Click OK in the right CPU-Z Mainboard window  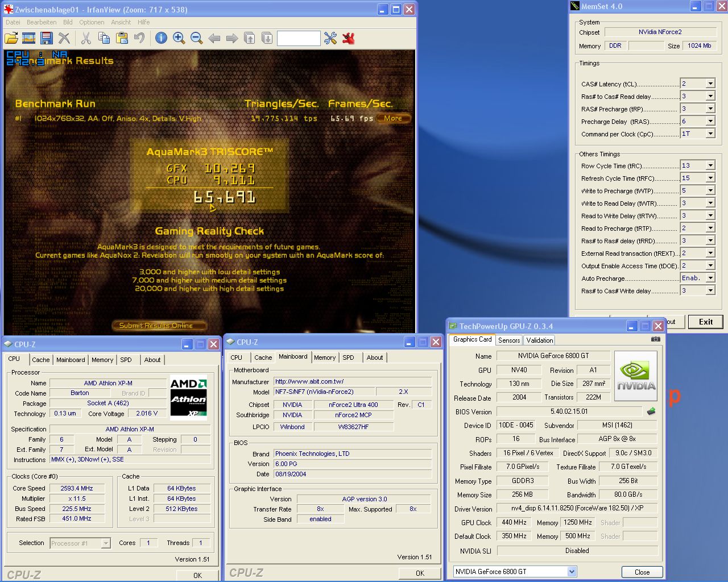[420, 573]
